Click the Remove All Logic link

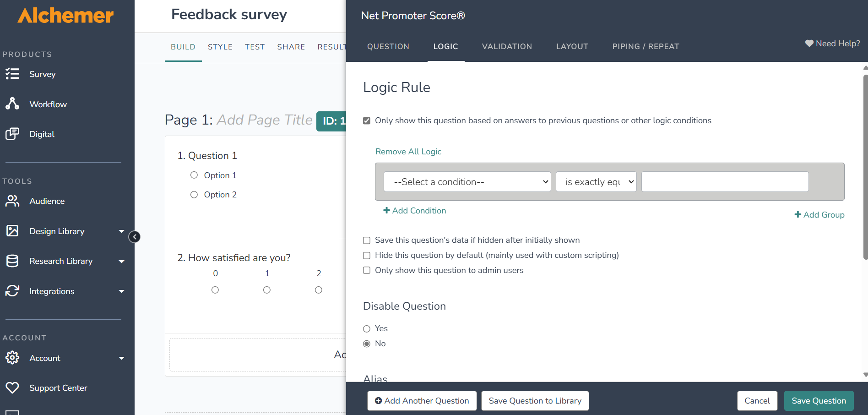click(408, 152)
